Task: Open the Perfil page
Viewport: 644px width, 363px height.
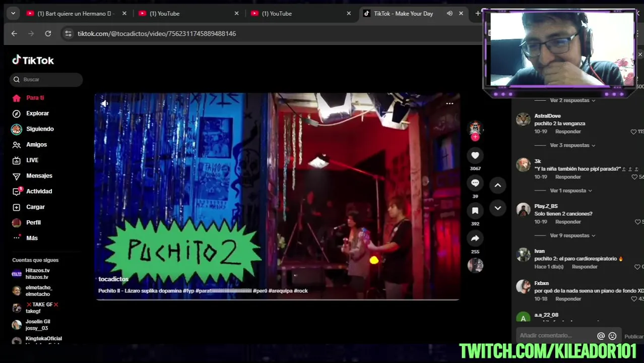Action: pos(27,223)
